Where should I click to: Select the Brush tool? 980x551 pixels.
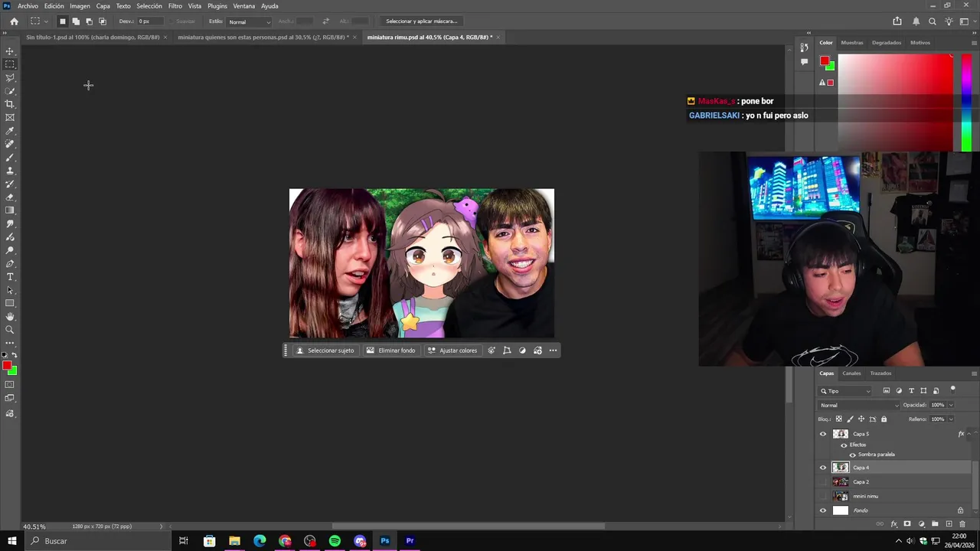10,157
